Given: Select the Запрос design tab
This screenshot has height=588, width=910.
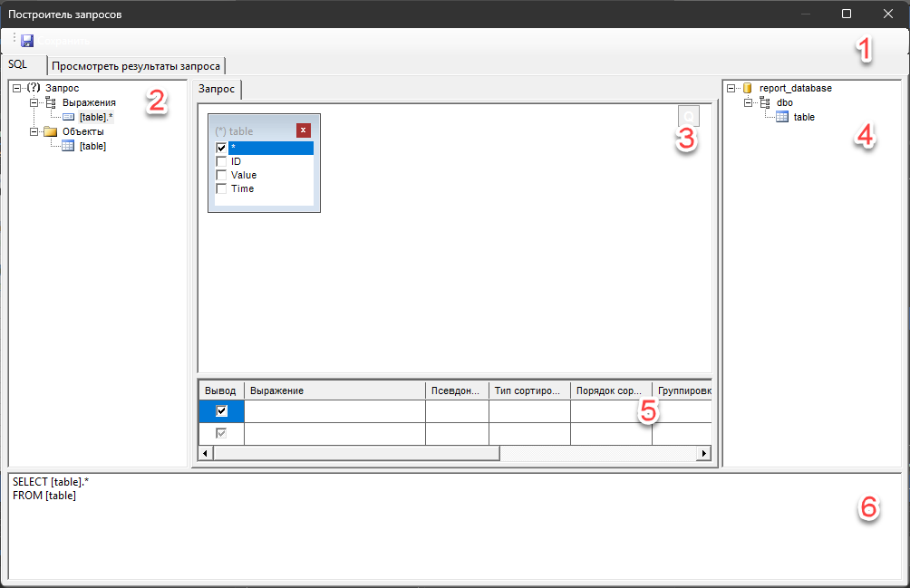Looking at the screenshot, I should tap(217, 89).
